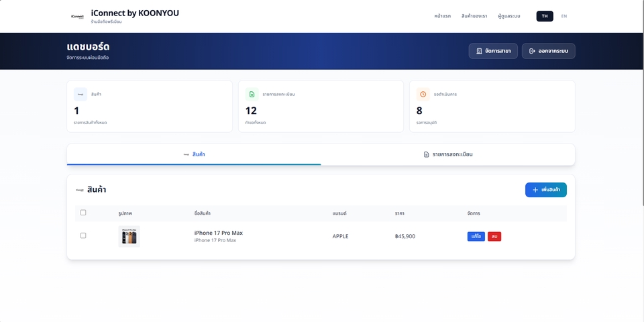
Task: Click the logout arrow icon on ออกจากระบบ
Action: (532, 51)
